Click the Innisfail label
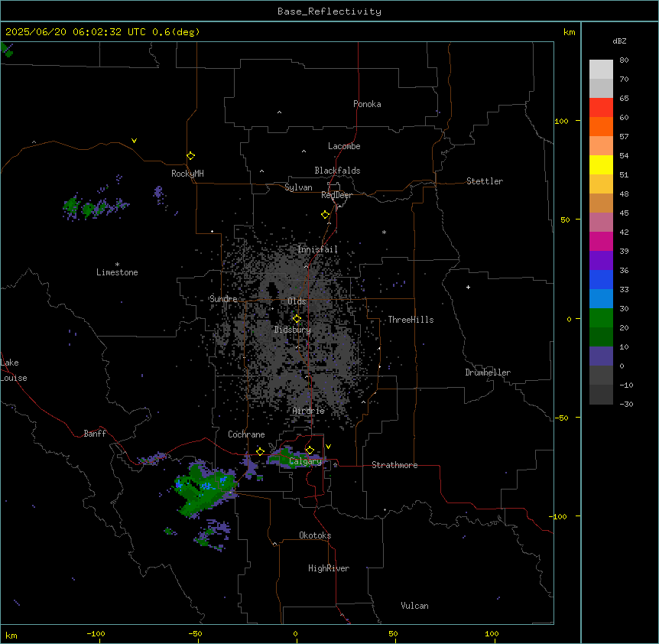Image resolution: width=659 pixels, height=644 pixels. (x=317, y=249)
